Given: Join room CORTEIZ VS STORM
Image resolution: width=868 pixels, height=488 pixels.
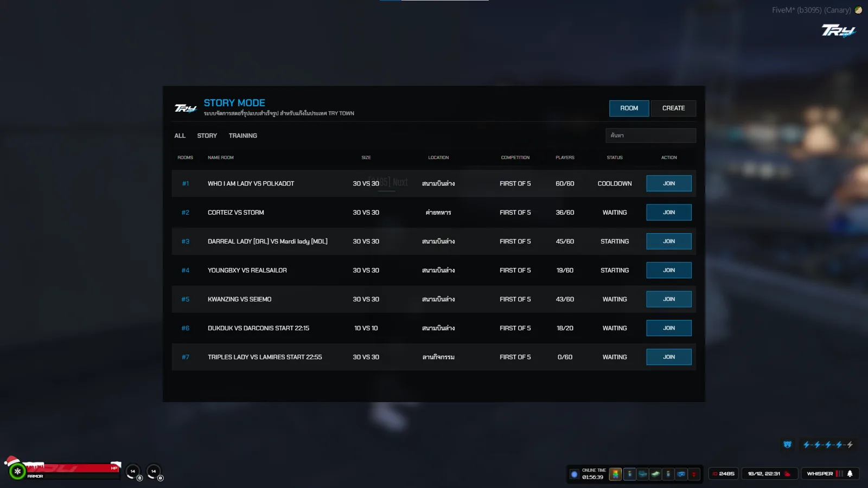Looking at the screenshot, I should (x=669, y=213).
